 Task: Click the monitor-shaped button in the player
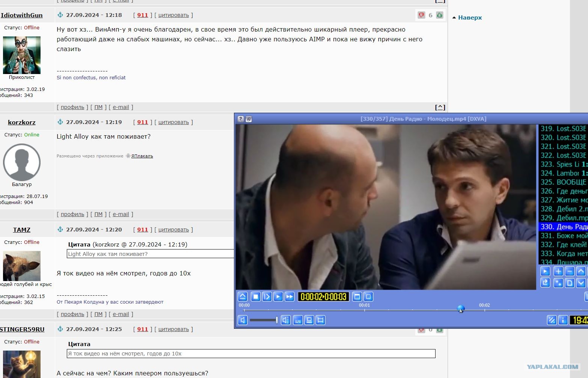coord(309,320)
